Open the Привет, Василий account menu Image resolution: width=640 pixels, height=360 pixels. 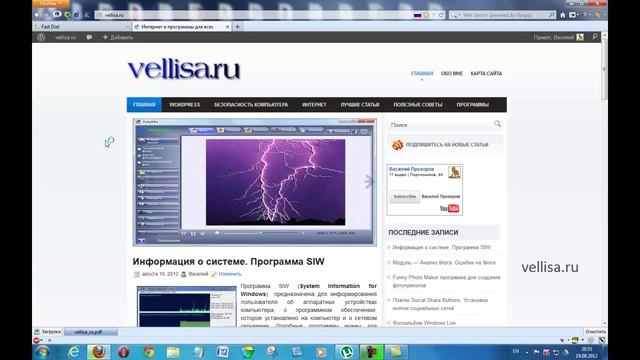558,37
